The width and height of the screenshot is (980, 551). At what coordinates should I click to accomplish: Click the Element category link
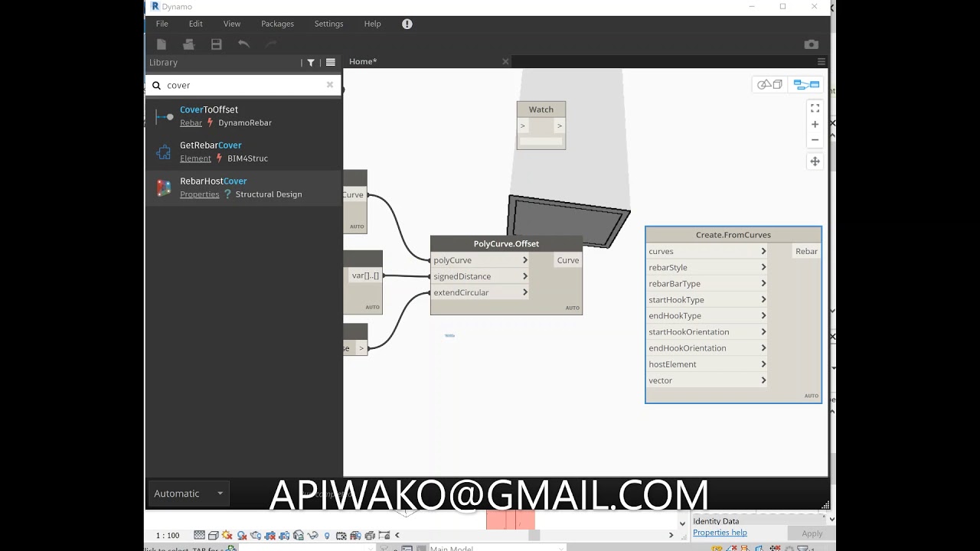tap(195, 158)
